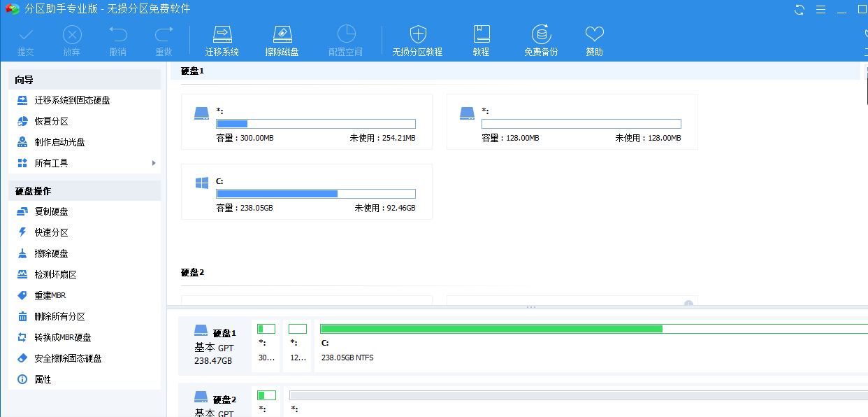868x417 pixels.
Task: Click the 硬盘操作 panel header
Action: click(85, 191)
